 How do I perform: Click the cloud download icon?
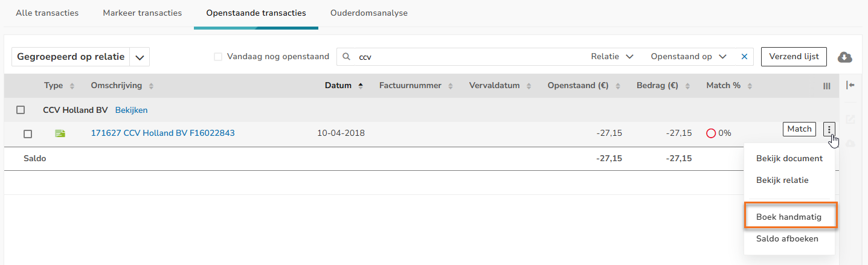tap(844, 57)
